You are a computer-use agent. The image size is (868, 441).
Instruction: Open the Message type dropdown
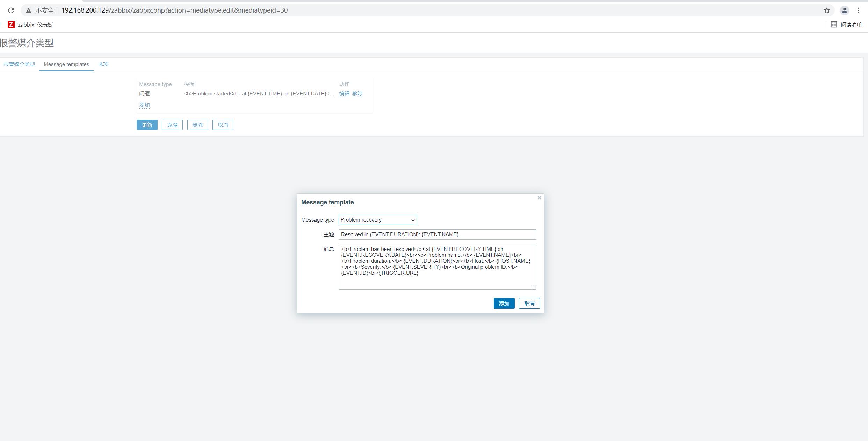[378, 220]
